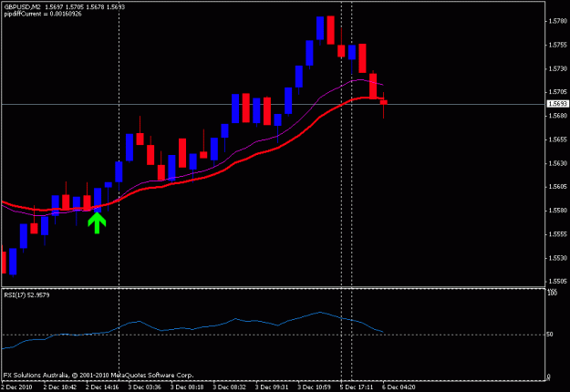Click price axis label 1.5680
This screenshot has height=392, width=570.
[x=557, y=116]
